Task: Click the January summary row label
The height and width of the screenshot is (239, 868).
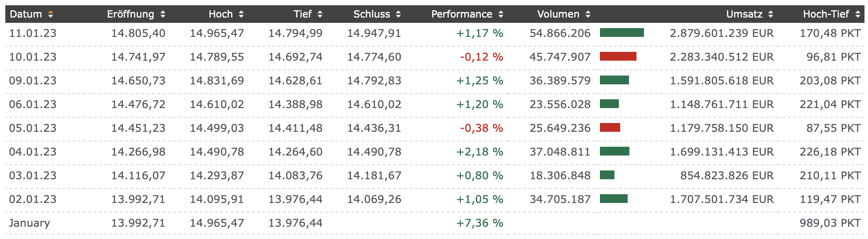Action: coord(29,223)
